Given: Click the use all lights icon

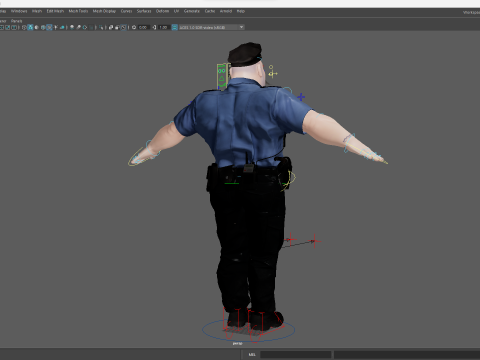Looking at the screenshot, I should pos(56,27).
